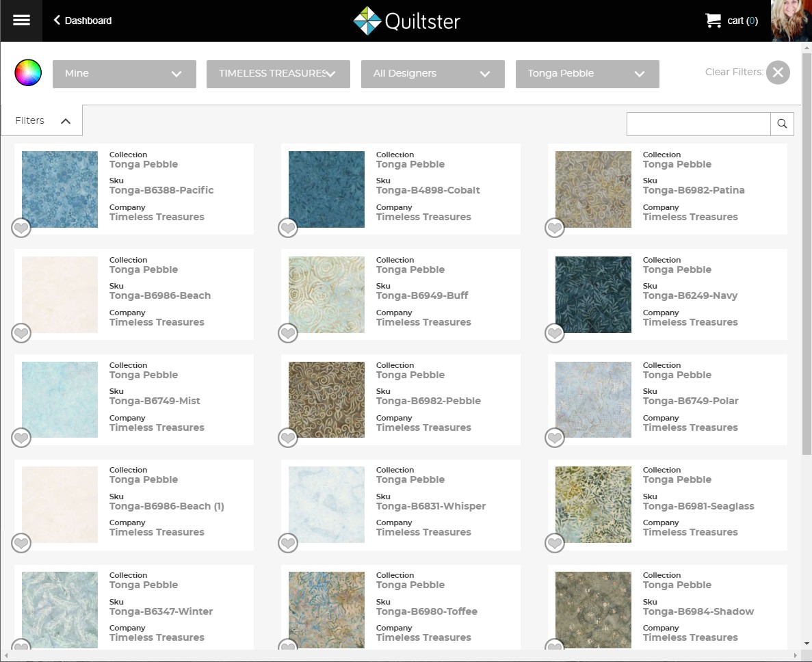The width and height of the screenshot is (812, 662).
Task: Favorite Tonga-B6388-Pacific with its heart
Action: [21, 228]
